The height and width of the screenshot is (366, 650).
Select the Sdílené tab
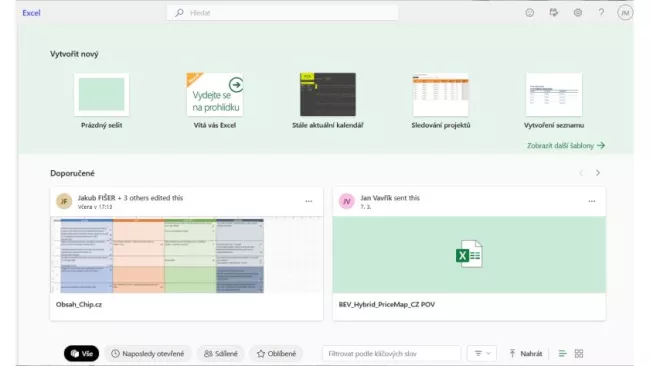pos(221,354)
